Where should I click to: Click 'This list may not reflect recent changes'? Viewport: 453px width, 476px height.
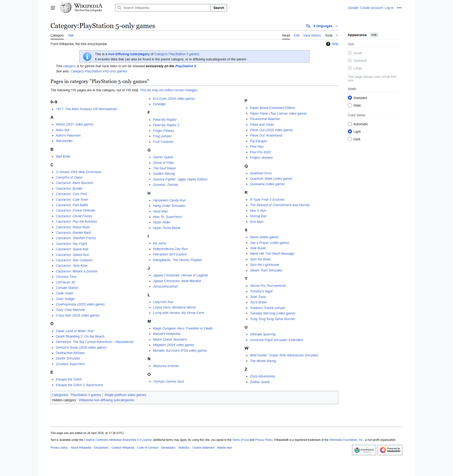pos(168,90)
